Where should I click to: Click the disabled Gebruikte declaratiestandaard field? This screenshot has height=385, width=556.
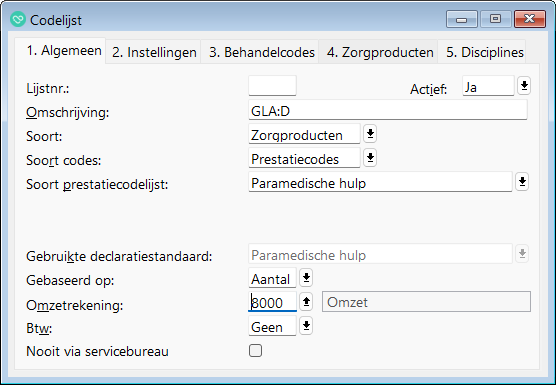point(380,254)
